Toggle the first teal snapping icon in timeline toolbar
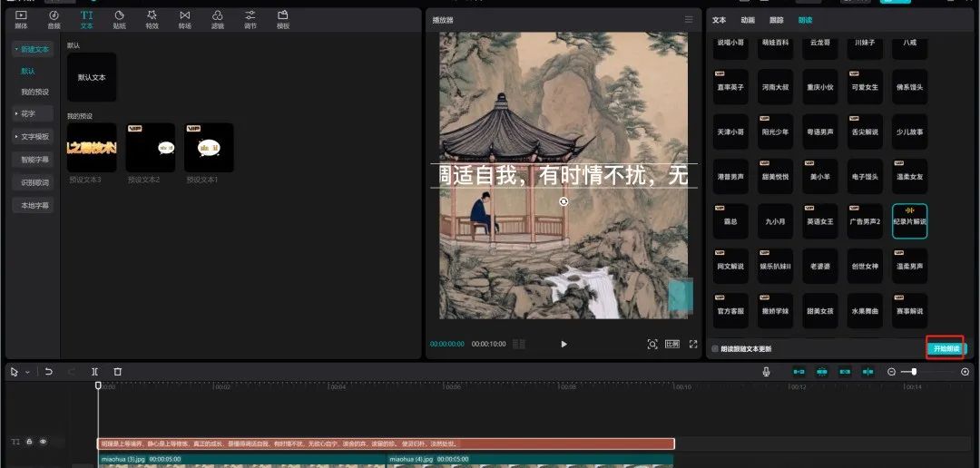This screenshot has width=980, height=468. pyautogui.click(x=799, y=372)
